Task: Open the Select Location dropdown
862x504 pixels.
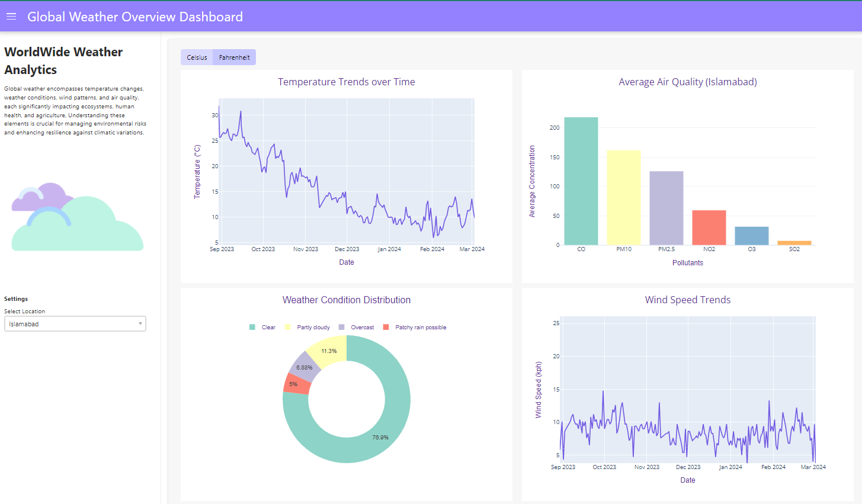Action: click(71, 324)
